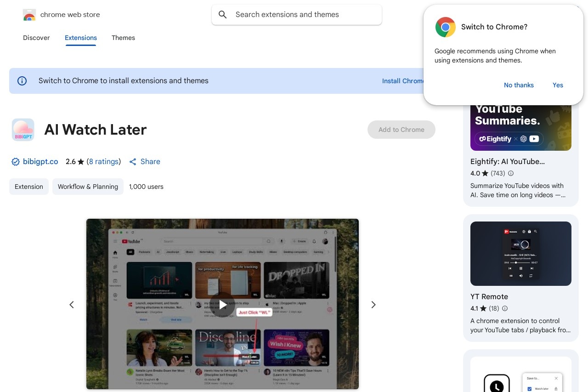This screenshot has height=392, width=588.
Task: Open the 8 ratings link
Action: pyautogui.click(x=104, y=162)
